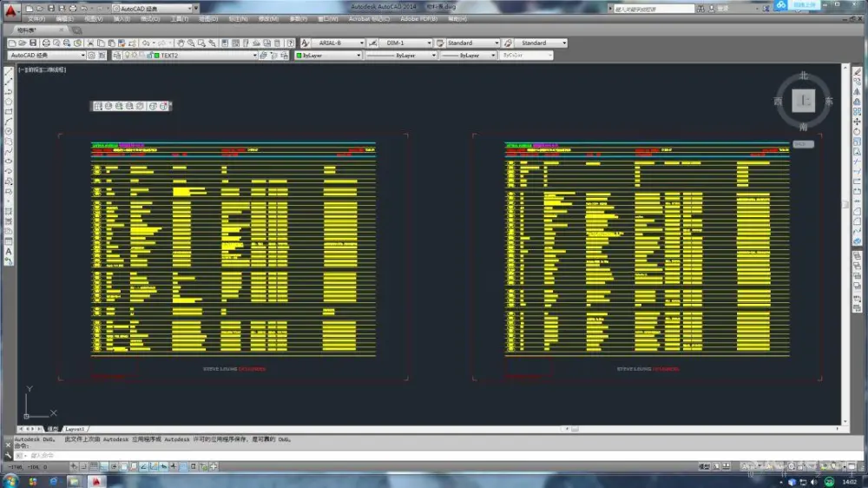
Task: Expand the TEXT2 layer dropdown
Action: click(255, 56)
